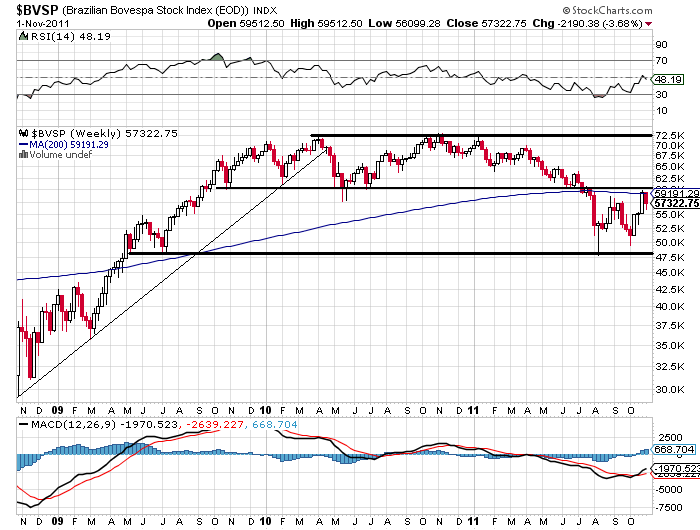Click the volume bars legend icon
Viewport: 700px width, 530px height.
click(x=24, y=154)
